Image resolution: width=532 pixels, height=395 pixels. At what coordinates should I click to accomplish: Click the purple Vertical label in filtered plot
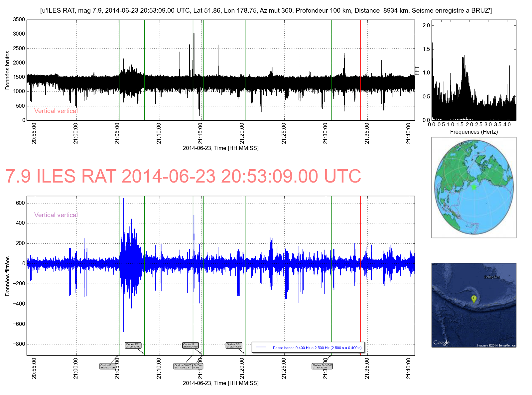[56, 215]
